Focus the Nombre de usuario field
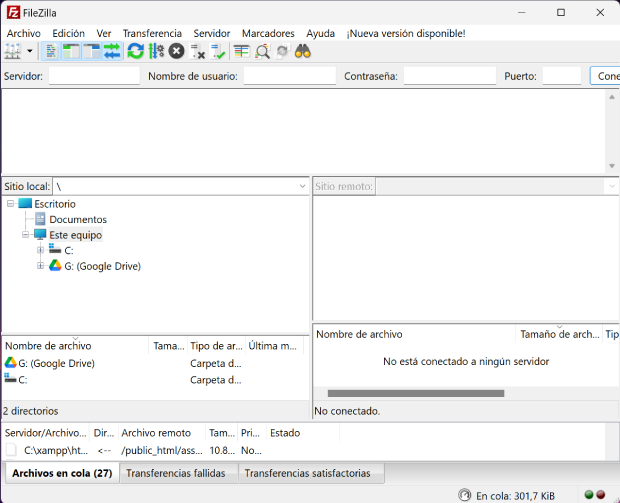 (x=290, y=76)
